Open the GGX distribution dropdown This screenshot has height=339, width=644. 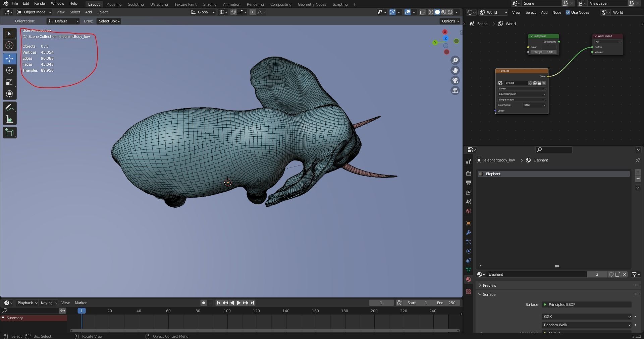tap(587, 317)
